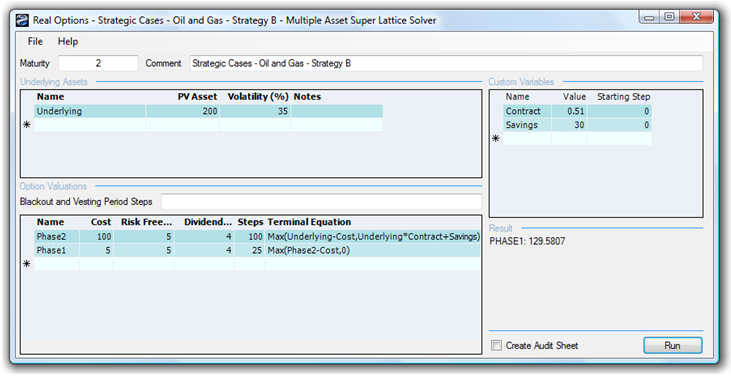
Task: Click the new-row asterisk in Underlying Assets
Action: coord(27,125)
